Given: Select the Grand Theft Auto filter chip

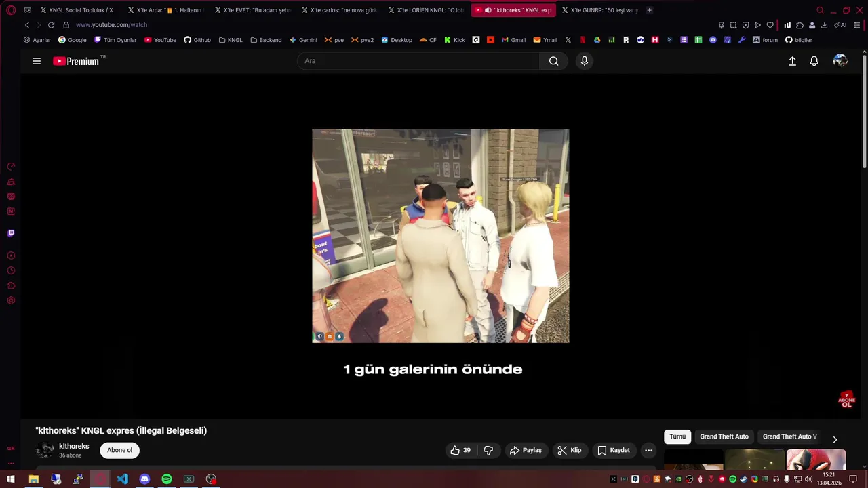Looking at the screenshot, I should click(x=724, y=436).
